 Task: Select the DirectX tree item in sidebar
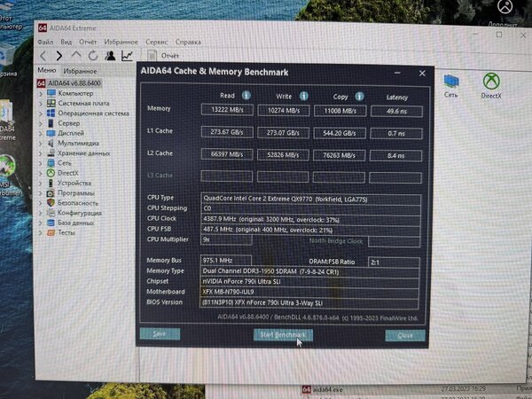68,173
